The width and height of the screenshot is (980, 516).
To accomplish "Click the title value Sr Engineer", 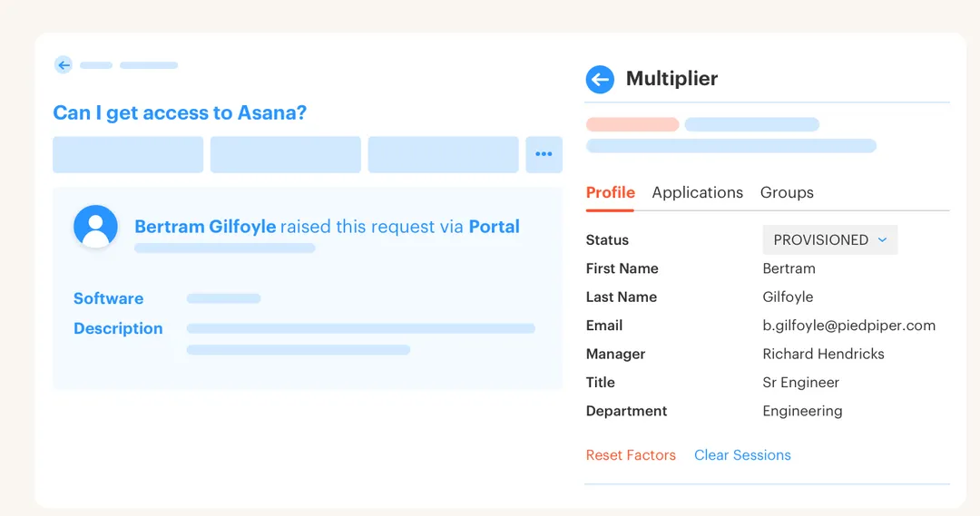I will 800,383.
